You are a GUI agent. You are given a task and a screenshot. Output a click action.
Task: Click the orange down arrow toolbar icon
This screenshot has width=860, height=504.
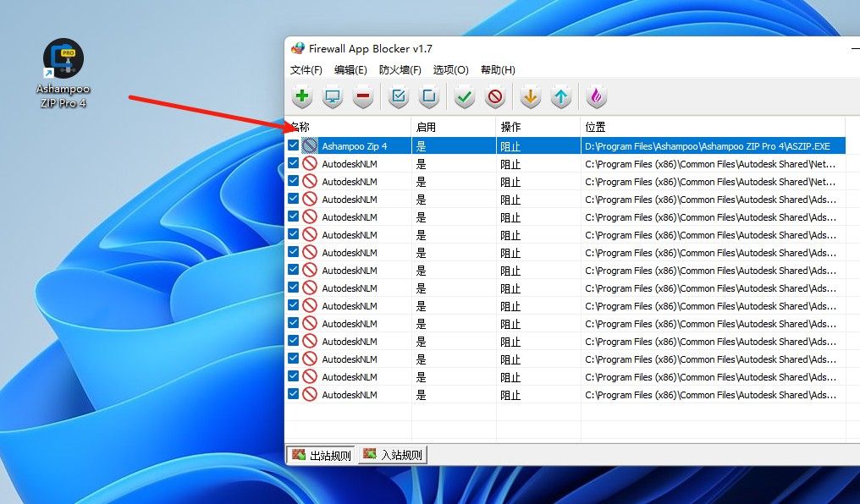pyautogui.click(x=530, y=97)
